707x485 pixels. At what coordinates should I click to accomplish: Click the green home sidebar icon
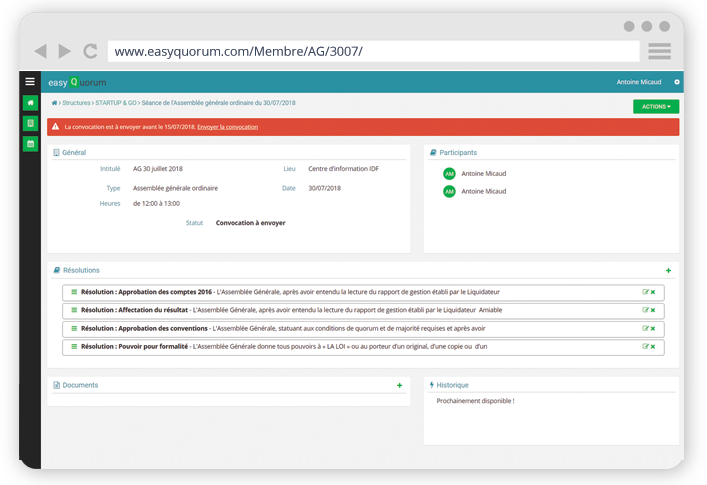pyautogui.click(x=30, y=103)
